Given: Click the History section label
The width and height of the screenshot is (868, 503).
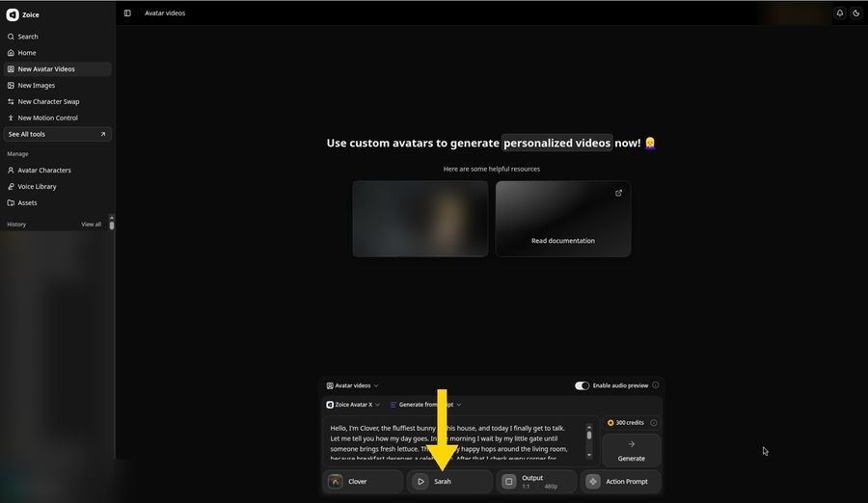Looking at the screenshot, I should [16, 225].
